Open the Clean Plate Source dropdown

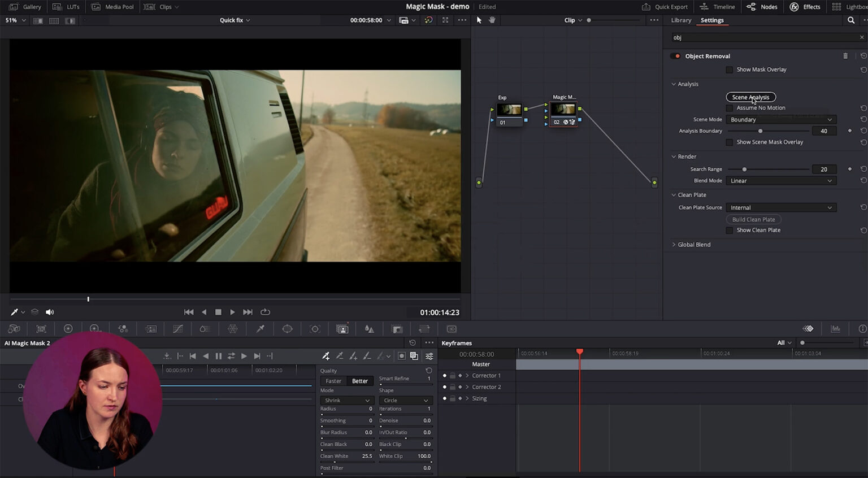click(781, 208)
